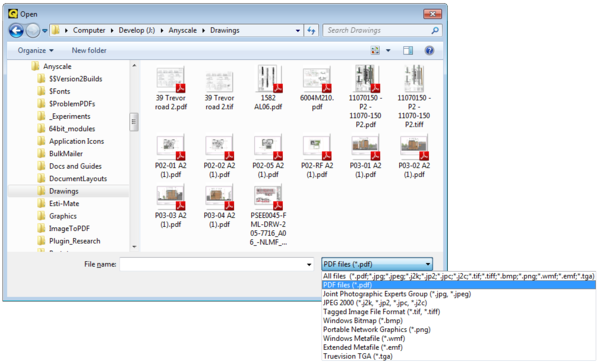Select the DocumentLayouts folder

[x=78, y=179]
